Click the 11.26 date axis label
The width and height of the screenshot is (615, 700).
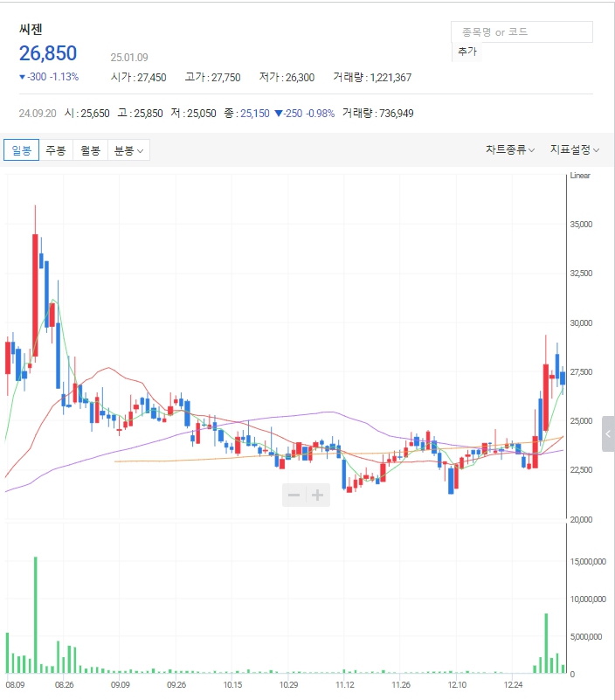pyautogui.click(x=401, y=685)
